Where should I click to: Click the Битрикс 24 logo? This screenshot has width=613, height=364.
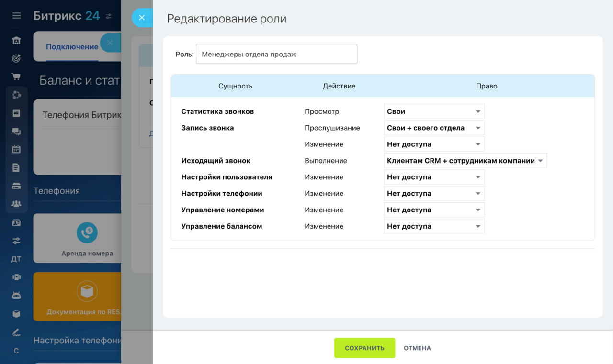pyautogui.click(x=67, y=16)
